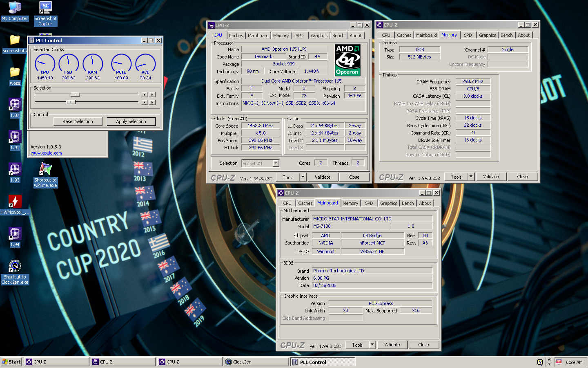
Task: Click the AMD Opteron 64 logo in CPU-Z
Action: [347, 60]
